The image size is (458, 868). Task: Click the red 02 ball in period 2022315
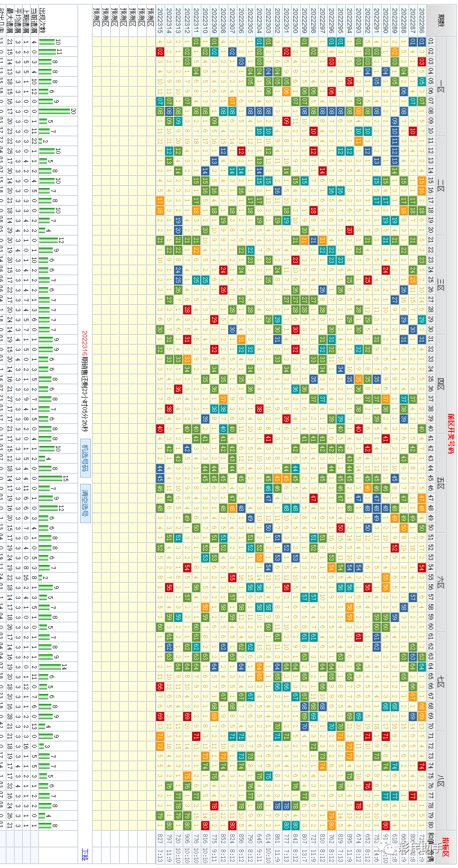pyautogui.click(x=160, y=52)
